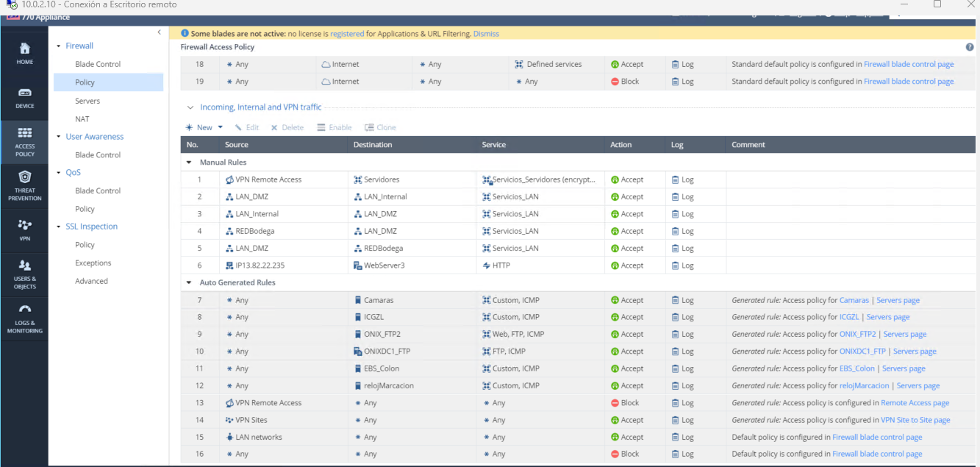Dismiss the inactive blades warning
Screen dimensions: 980x467
[486, 34]
